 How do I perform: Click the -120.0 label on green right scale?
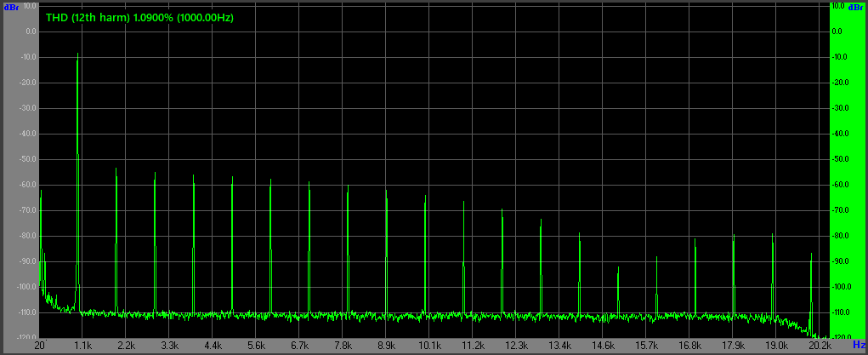tap(842, 337)
